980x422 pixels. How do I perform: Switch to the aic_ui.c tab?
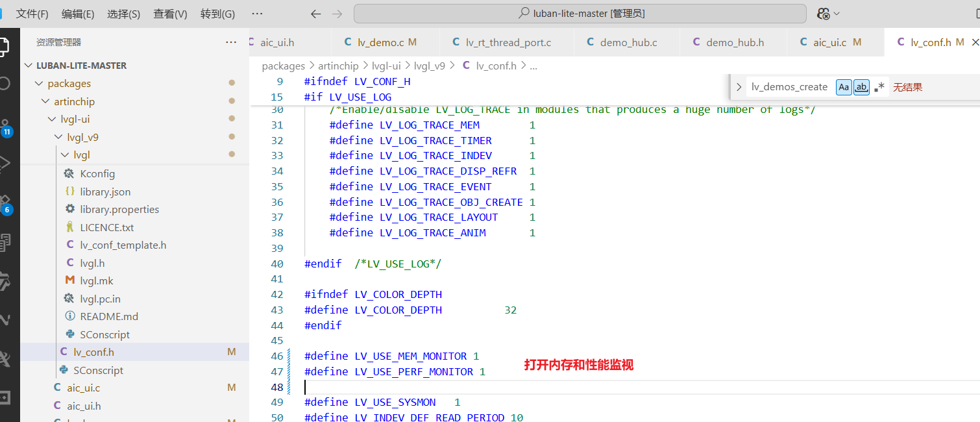click(x=836, y=42)
